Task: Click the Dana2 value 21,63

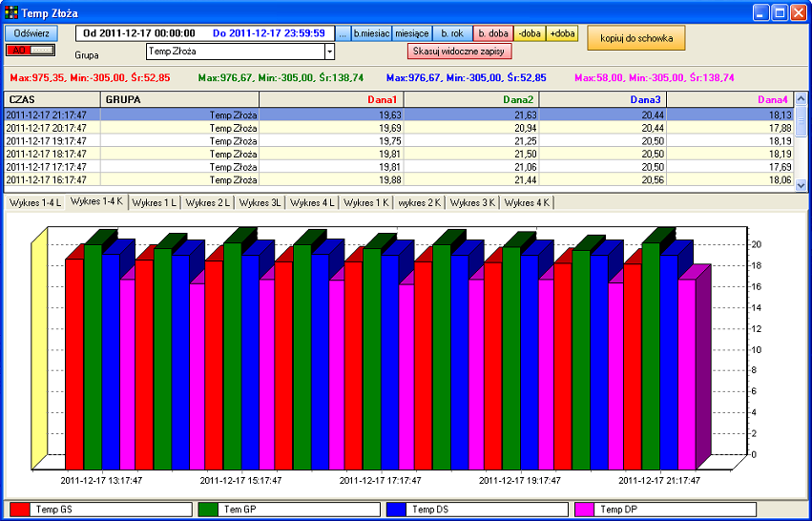Action: (x=524, y=115)
